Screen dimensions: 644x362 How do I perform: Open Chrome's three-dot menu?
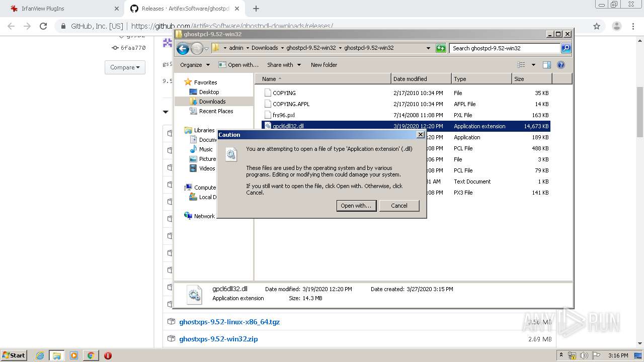click(x=633, y=26)
